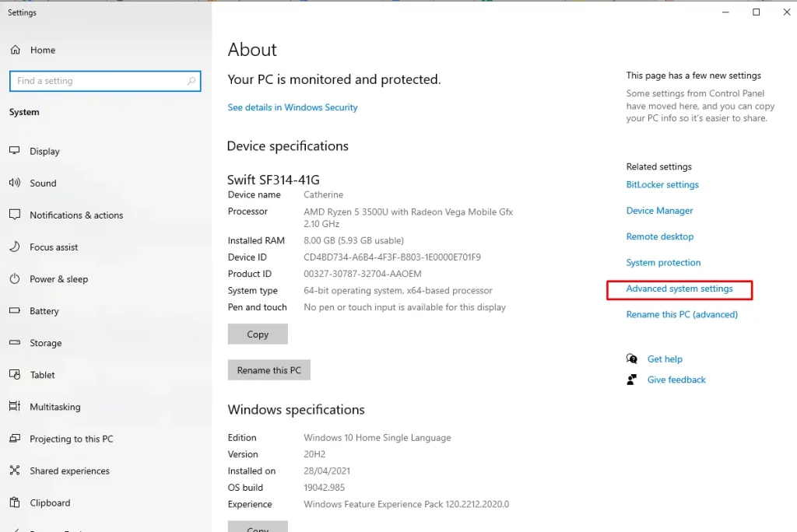Open BitLocker settings link
The height and width of the screenshot is (532, 797).
(x=662, y=184)
